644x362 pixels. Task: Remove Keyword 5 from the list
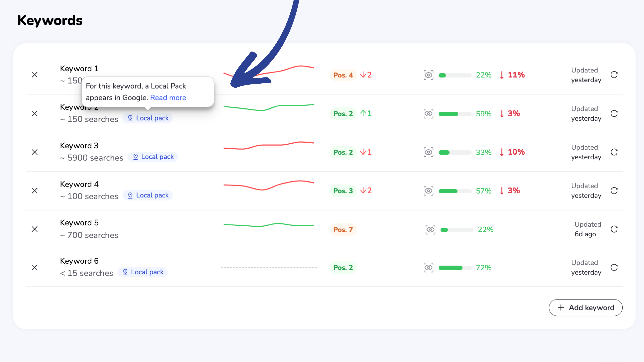34,229
